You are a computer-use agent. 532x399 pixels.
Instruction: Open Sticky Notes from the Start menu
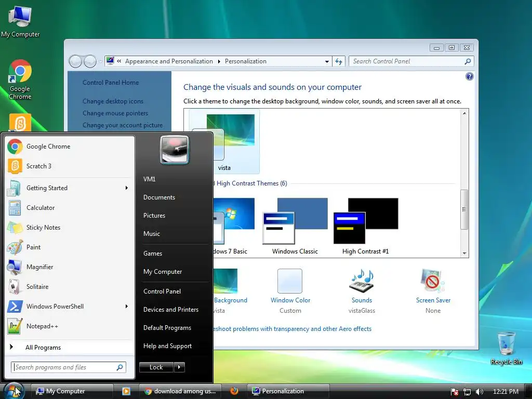tap(70, 228)
